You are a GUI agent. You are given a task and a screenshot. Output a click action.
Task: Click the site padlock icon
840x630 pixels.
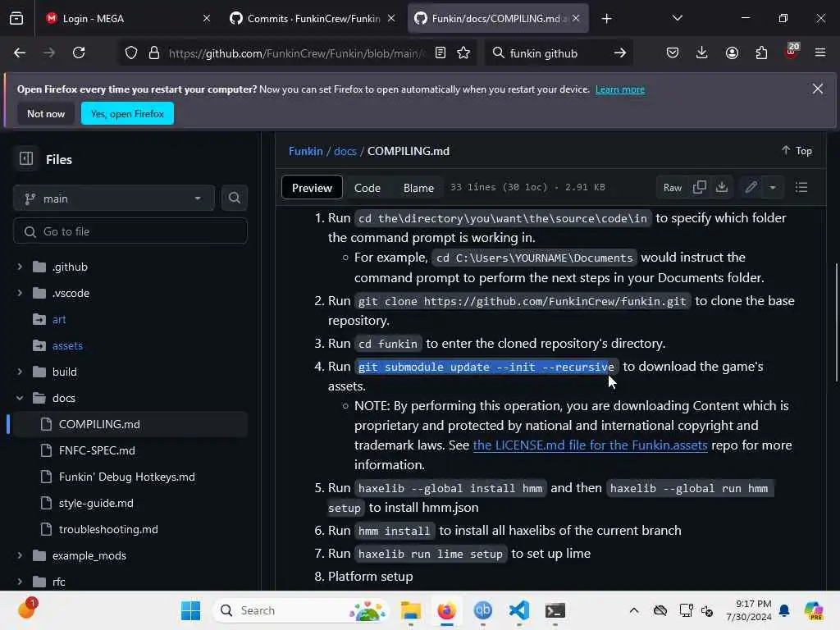coord(154,52)
